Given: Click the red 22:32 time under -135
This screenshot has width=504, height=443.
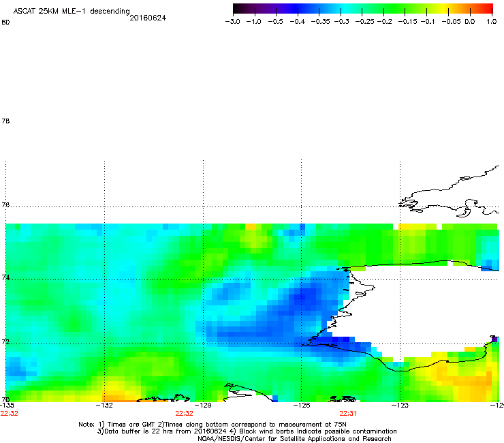Looking at the screenshot, I should click(x=10, y=414).
